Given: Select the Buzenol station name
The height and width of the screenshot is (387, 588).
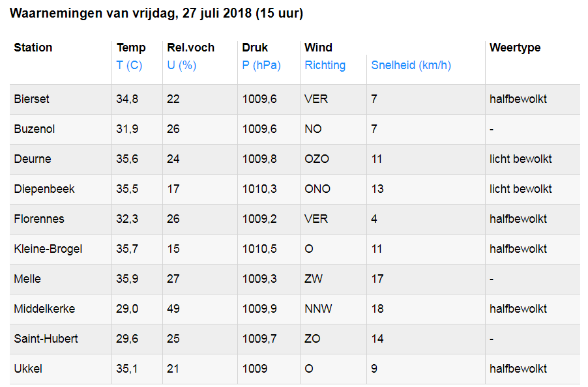Looking at the screenshot, I should click(x=34, y=129).
